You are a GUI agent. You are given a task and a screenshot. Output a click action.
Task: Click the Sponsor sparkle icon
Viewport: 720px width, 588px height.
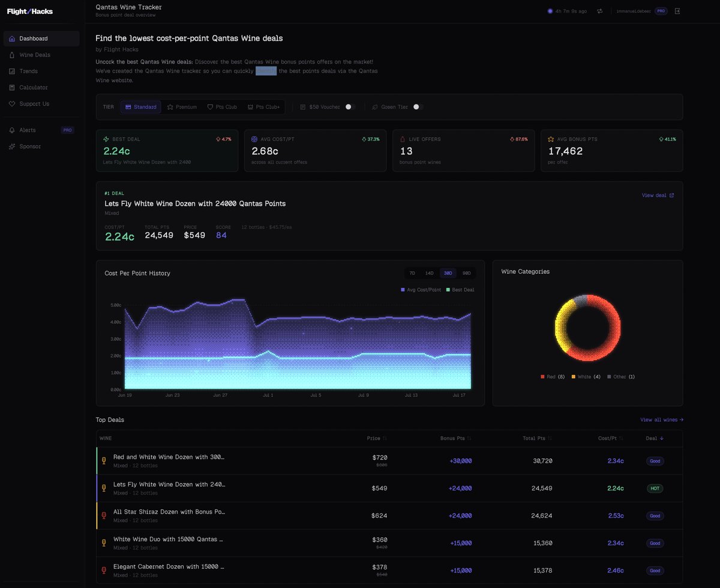pos(12,146)
